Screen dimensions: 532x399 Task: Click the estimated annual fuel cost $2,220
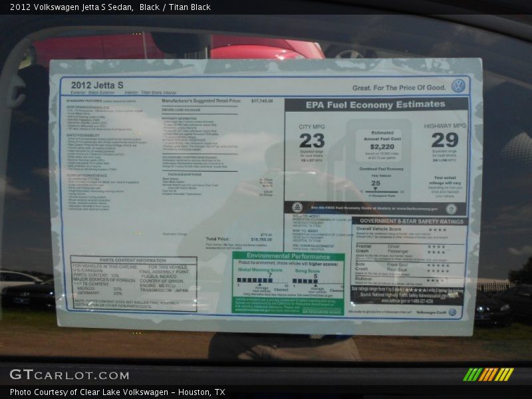382,147
